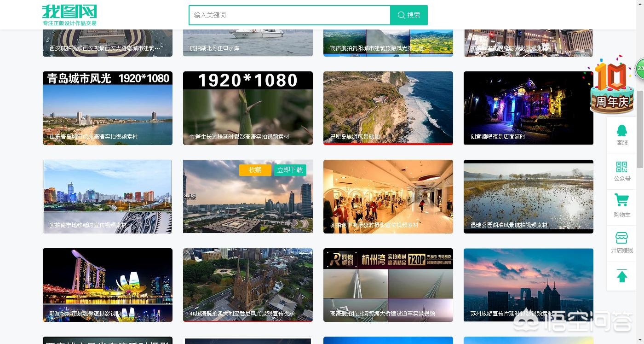This screenshot has height=344, width=644.
Task: Open the 实拍南宁地铁延时 video thumbnail
Action: [108, 197]
